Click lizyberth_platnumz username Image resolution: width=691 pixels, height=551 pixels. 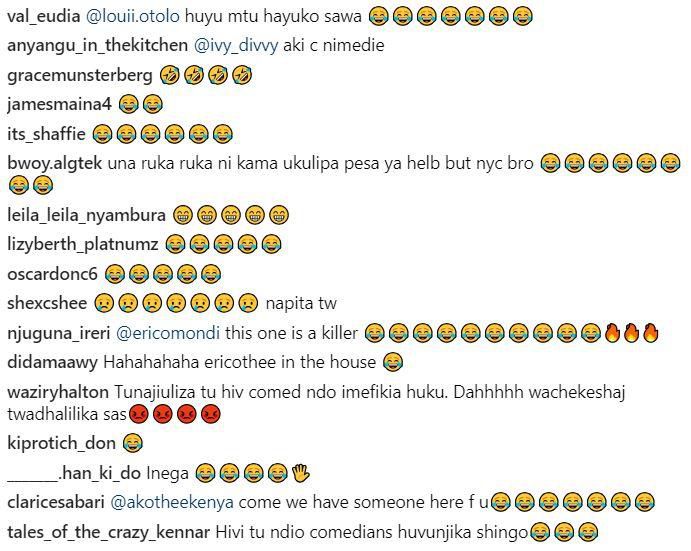83,245
